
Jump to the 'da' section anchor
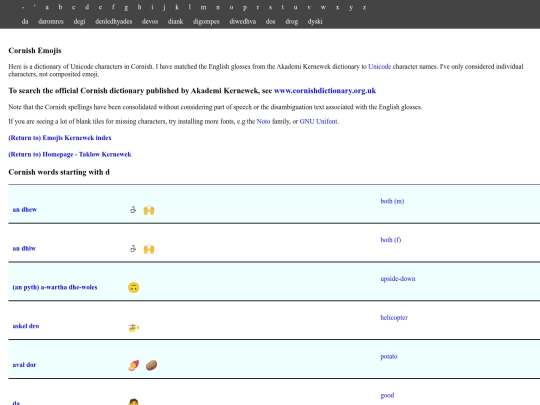[x=25, y=21]
